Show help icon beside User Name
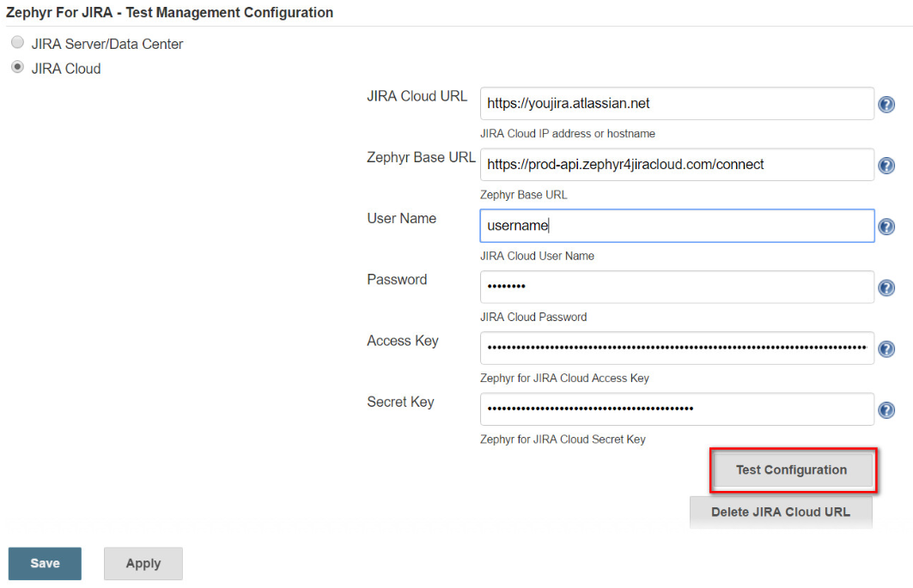The image size is (913, 588). (x=886, y=227)
